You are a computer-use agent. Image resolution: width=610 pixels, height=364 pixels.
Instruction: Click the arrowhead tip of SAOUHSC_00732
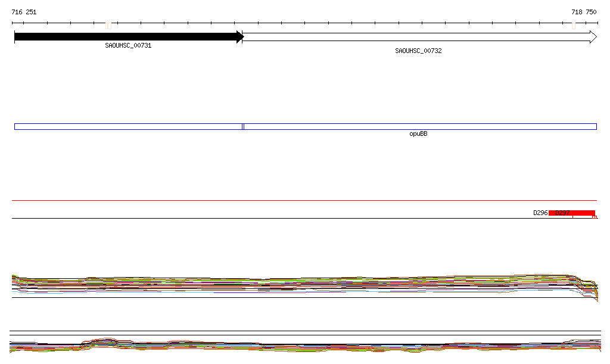(x=593, y=37)
